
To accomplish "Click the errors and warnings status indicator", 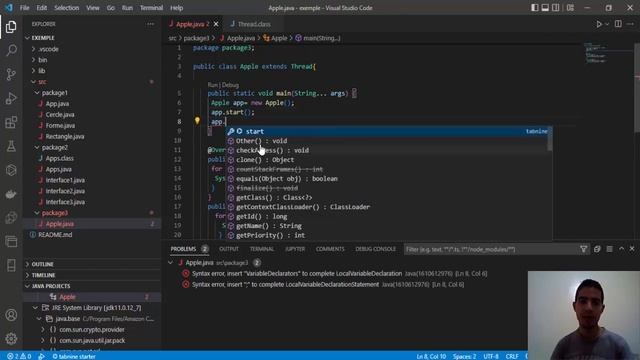I will (19, 356).
